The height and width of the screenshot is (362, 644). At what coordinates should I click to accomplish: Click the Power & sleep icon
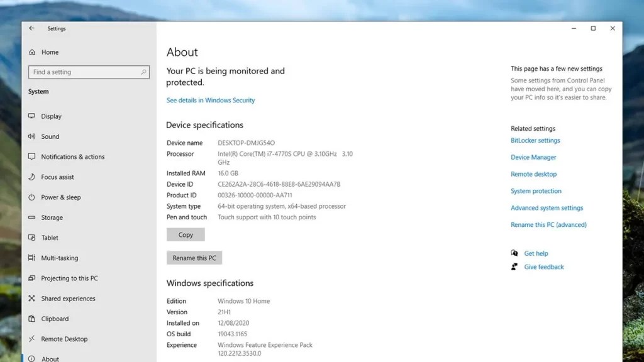31,197
